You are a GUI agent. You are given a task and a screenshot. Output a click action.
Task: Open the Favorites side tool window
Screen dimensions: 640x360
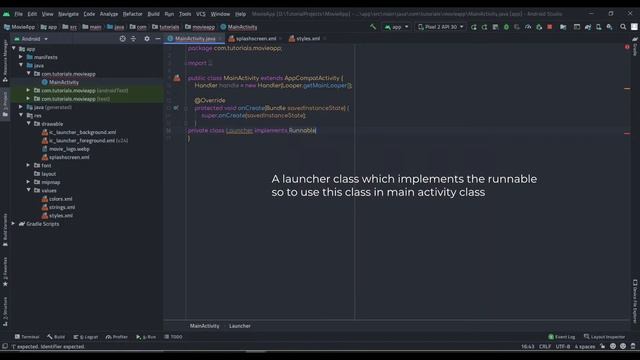[x=5, y=271]
